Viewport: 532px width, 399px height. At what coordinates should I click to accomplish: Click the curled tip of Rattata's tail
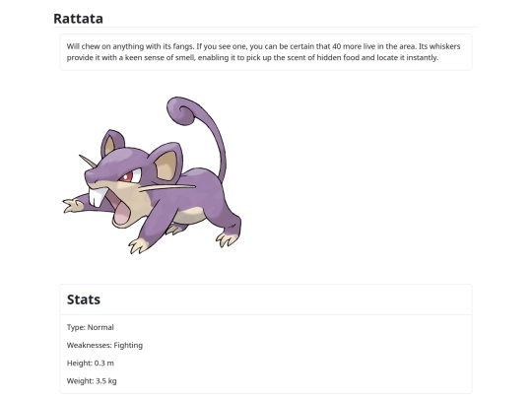(181, 110)
